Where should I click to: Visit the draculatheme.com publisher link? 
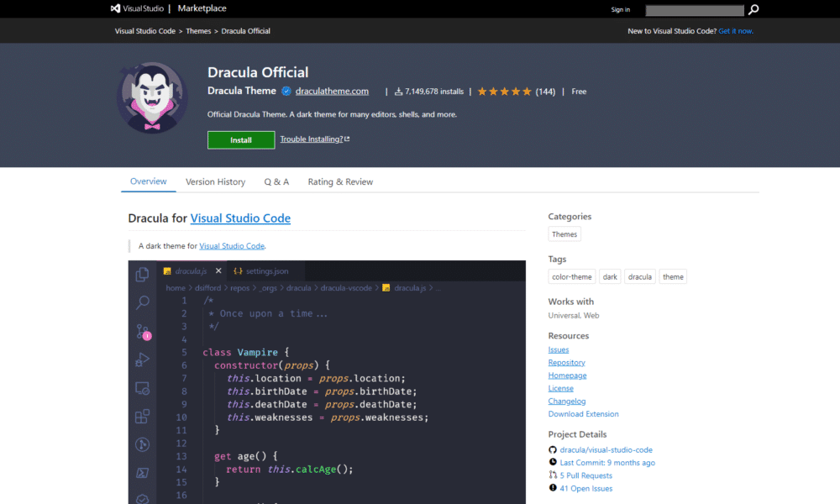332,91
